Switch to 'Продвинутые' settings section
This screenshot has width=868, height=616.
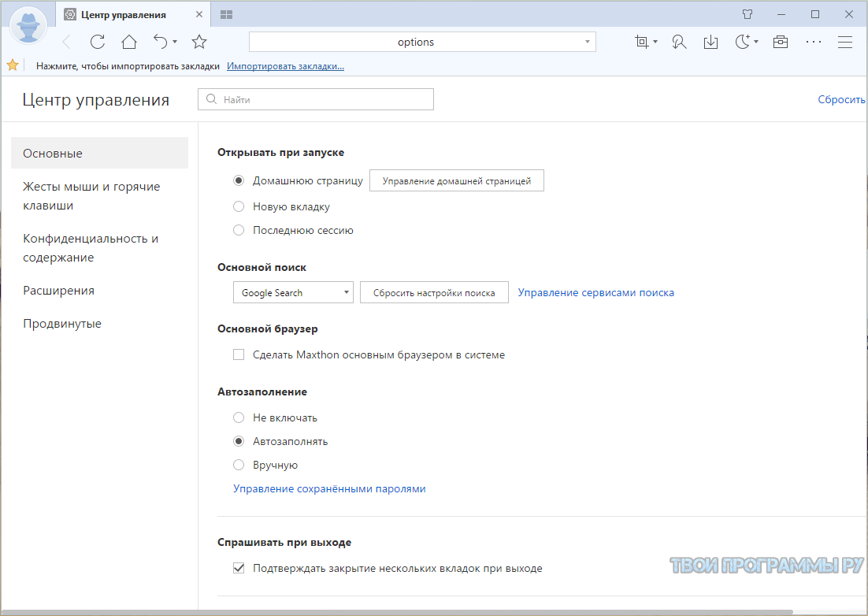coord(62,324)
